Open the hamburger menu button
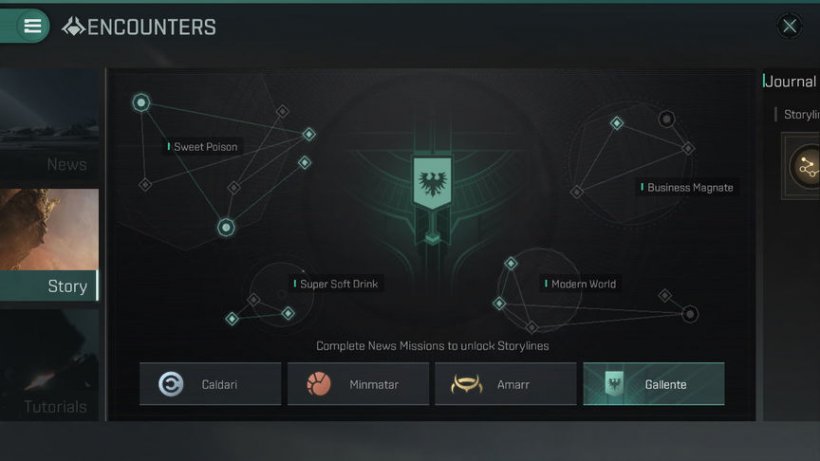820x461 pixels. 32,26
